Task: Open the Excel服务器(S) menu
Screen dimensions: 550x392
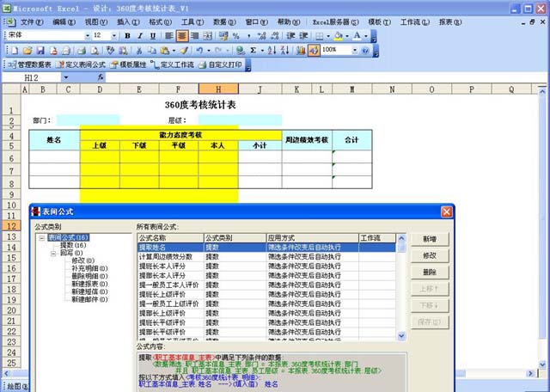Action: (x=336, y=21)
